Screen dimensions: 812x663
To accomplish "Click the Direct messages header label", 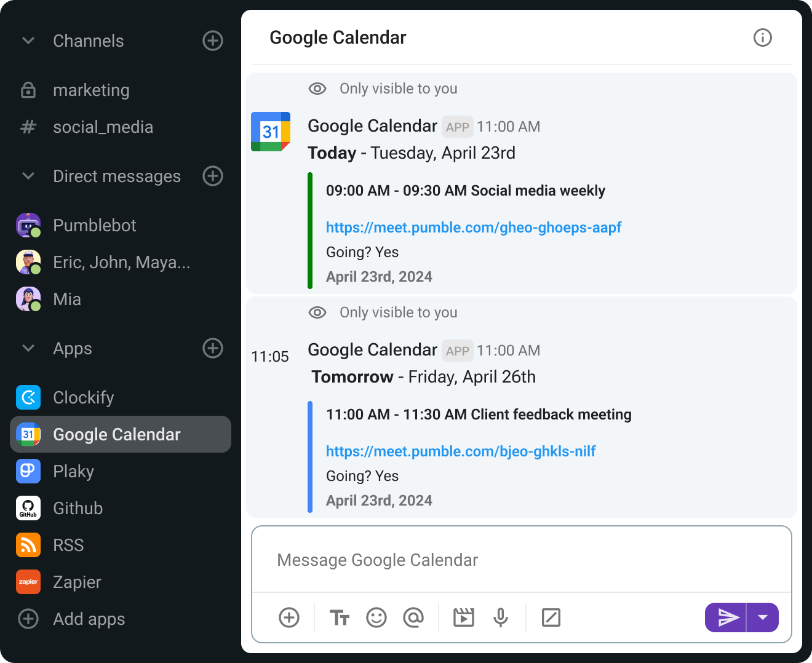I will 117,176.
